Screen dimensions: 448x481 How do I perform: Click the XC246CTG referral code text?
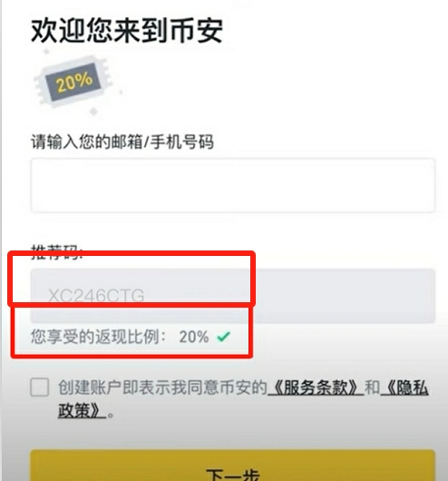click(96, 296)
